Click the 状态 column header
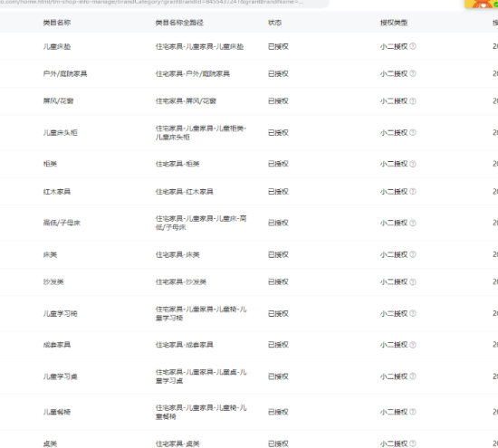 click(x=274, y=23)
